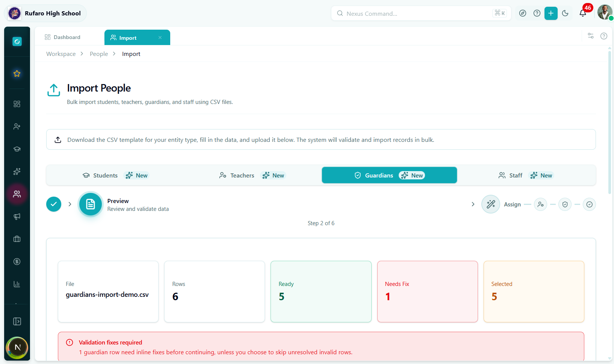Go to People in breadcrumb

[x=99, y=54]
